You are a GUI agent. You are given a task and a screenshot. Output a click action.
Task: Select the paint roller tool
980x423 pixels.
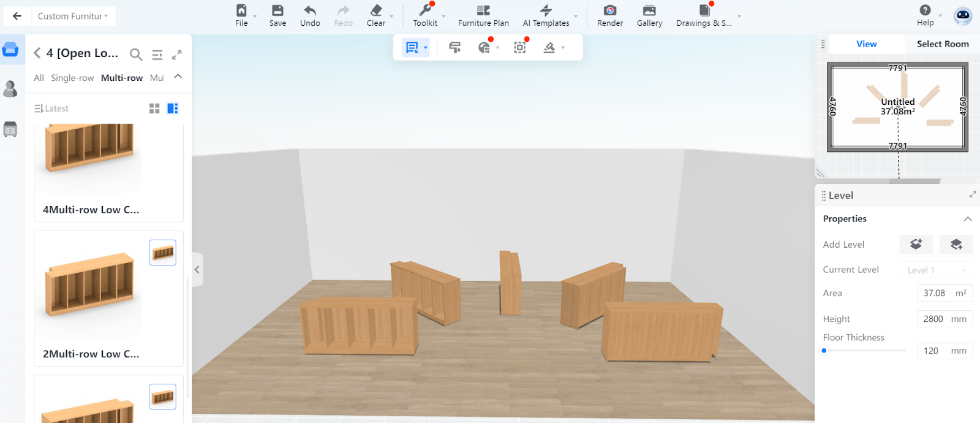tap(454, 47)
